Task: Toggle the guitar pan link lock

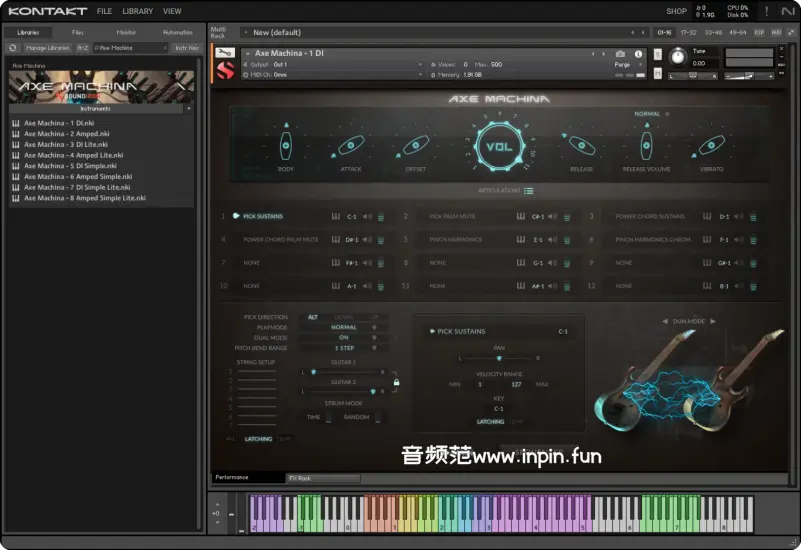Action: (396, 382)
